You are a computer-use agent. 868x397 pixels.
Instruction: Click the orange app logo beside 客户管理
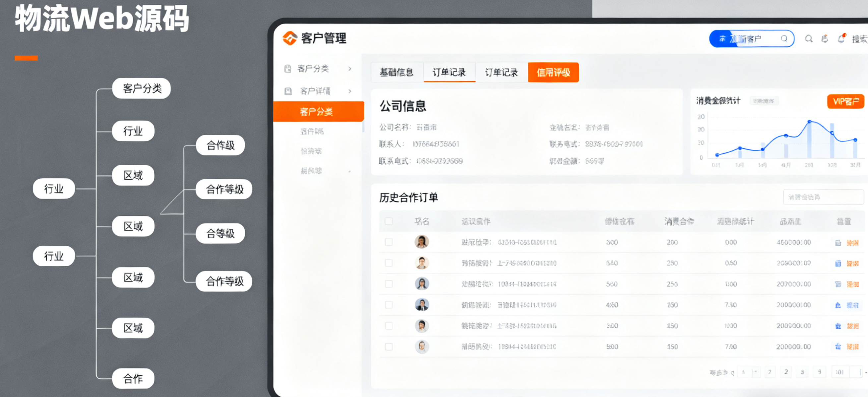click(x=289, y=38)
